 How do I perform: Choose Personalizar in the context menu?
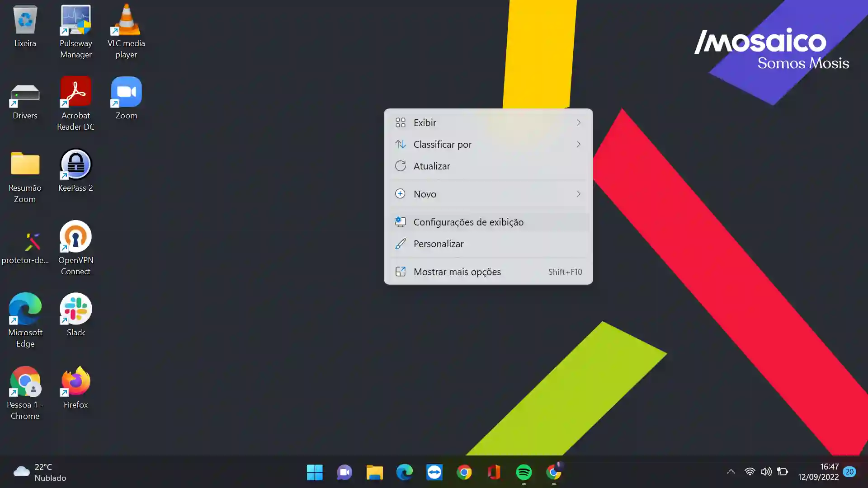click(488, 244)
